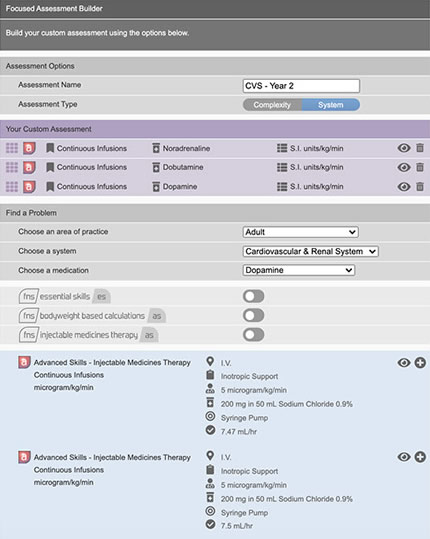Click the essential skills fns label
Viewport: 430px width, 539px height.
pyautogui.click(x=65, y=296)
